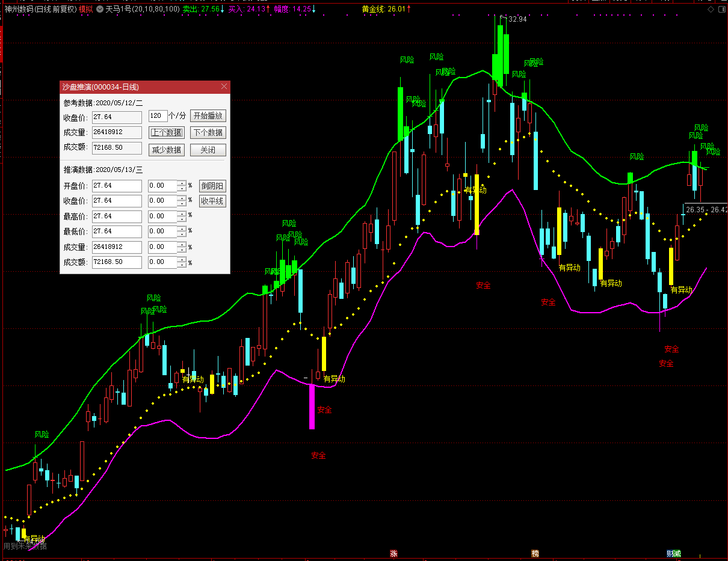
Task: Click the projected 收盘价 price input field
Action: (117, 201)
